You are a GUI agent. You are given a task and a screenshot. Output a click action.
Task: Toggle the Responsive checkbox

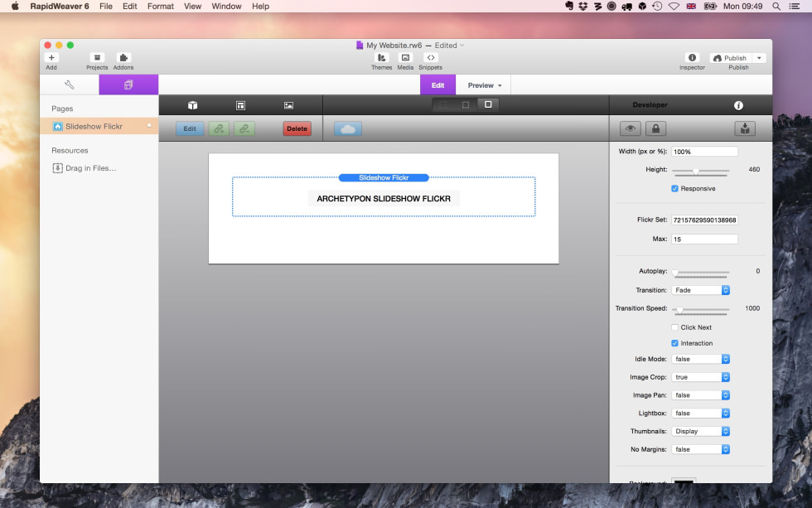point(674,188)
